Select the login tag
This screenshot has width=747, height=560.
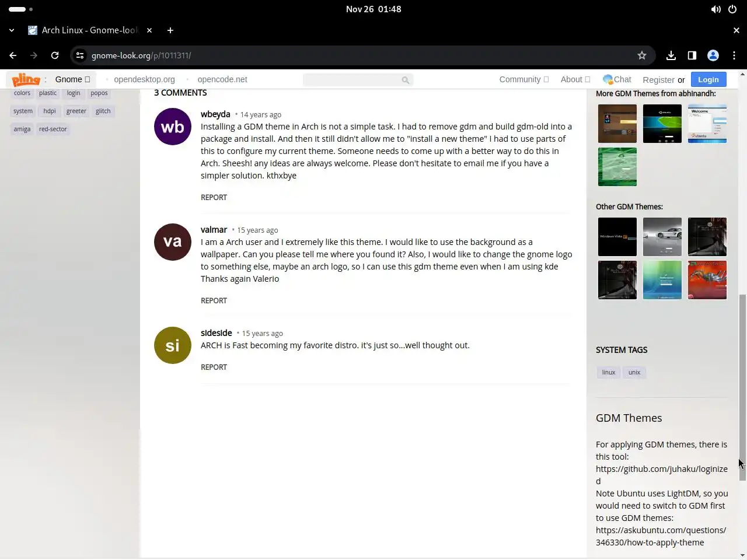(74, 93)
